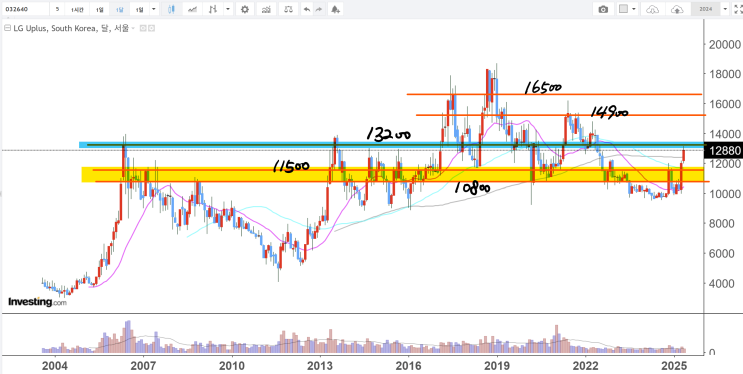The height and width of the screenshot is (374, 743).
Task: Save chart with cloud upload icon
Action: 678,9
